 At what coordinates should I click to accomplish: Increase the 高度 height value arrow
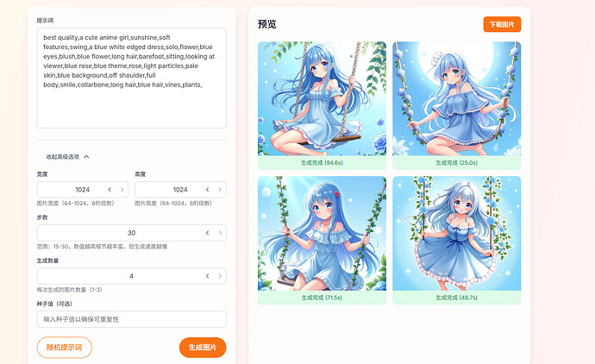point(220,190)
